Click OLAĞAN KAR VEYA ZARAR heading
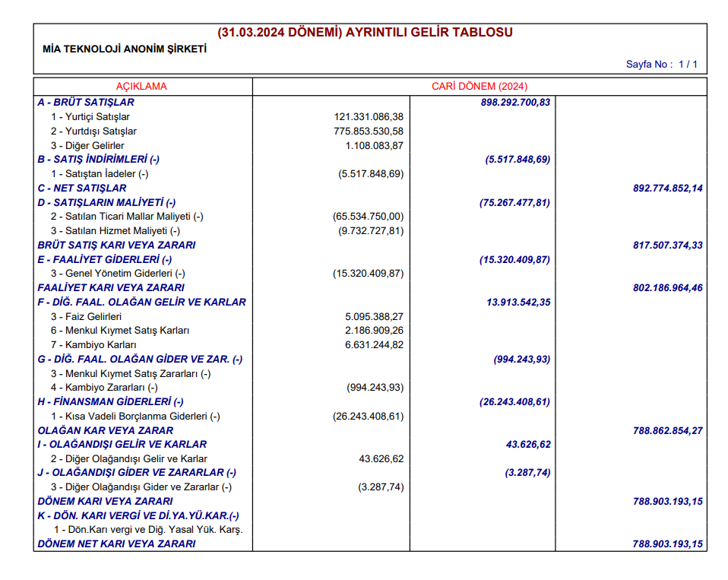The width and height of the screenshot is (728, 580). [106, 430]
